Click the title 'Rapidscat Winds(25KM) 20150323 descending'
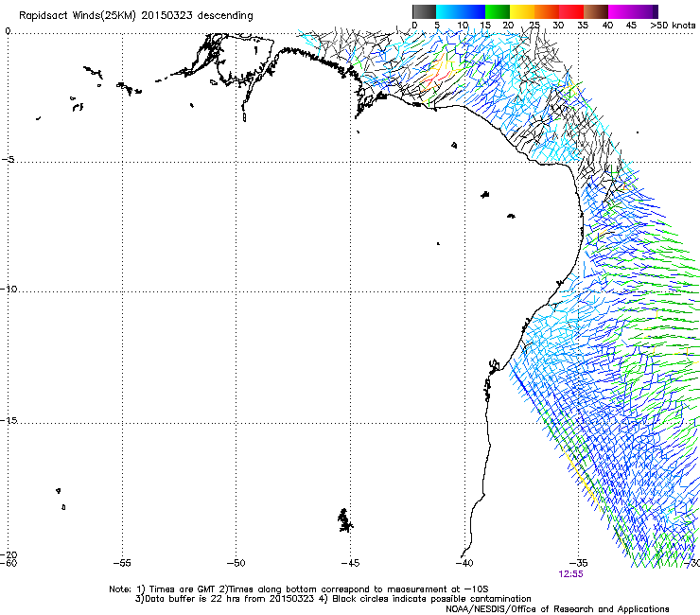Screen dimensions: 700x615 [x=135, y=16]
